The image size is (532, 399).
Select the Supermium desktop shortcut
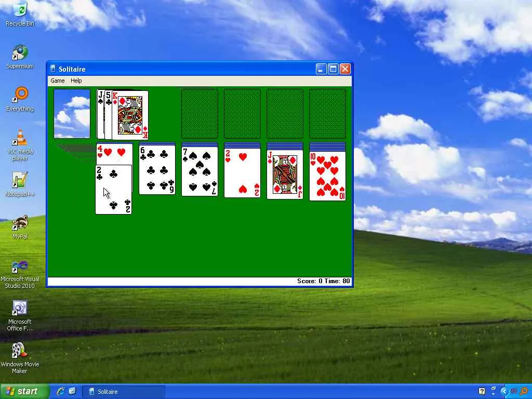(20, 57)
